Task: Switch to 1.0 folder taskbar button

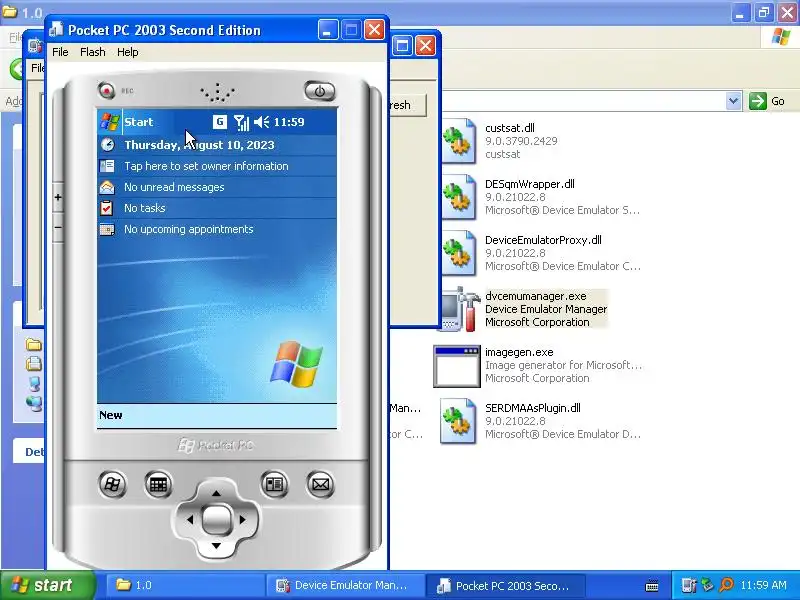Action: pos(185,585)
